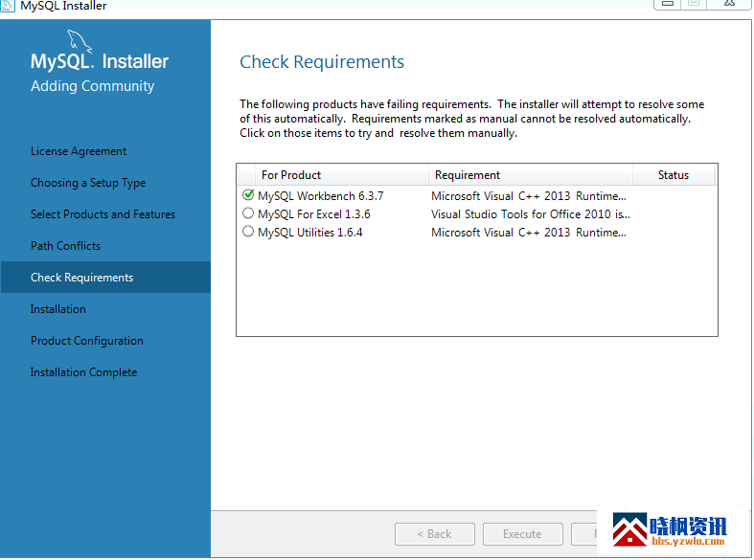The width and height of the screenshot is (754, 560).
Task: Open Select Products and Features step
Action: coord(103,214)
